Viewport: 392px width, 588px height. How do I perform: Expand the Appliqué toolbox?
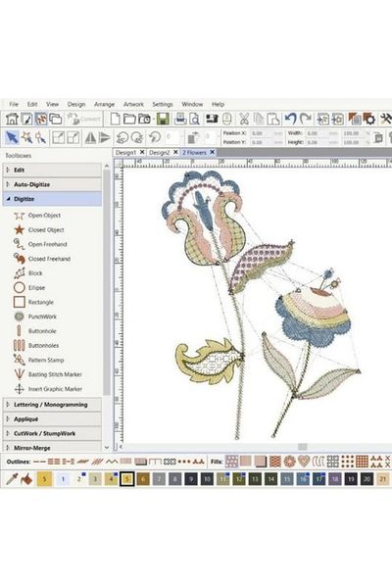click(52, 418)
